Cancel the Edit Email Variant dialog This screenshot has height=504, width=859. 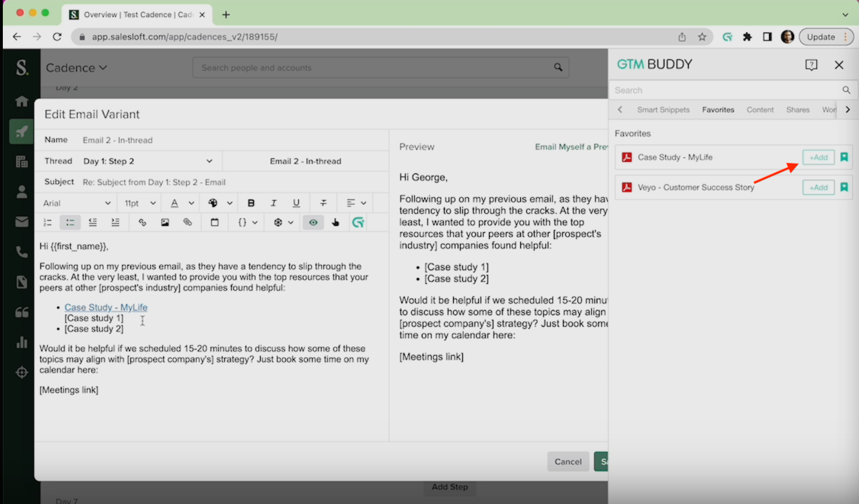(568, 461)
